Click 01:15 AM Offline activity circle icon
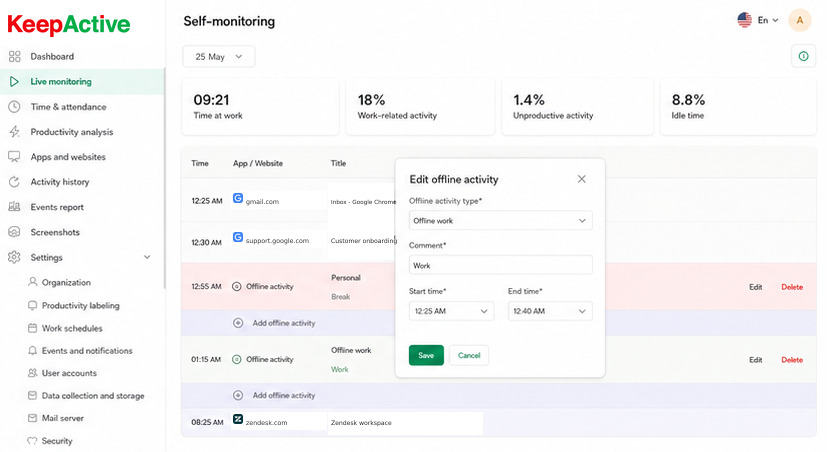 tap(237, 359)
